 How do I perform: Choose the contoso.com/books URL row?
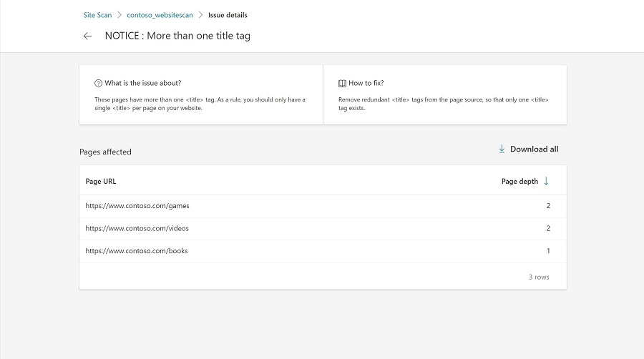pos(137,251)
